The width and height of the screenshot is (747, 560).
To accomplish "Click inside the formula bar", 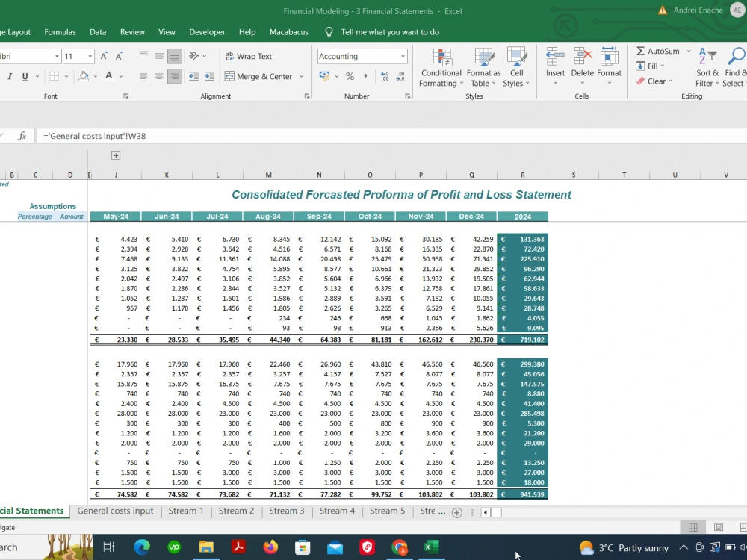I will (x=224, y=135).
